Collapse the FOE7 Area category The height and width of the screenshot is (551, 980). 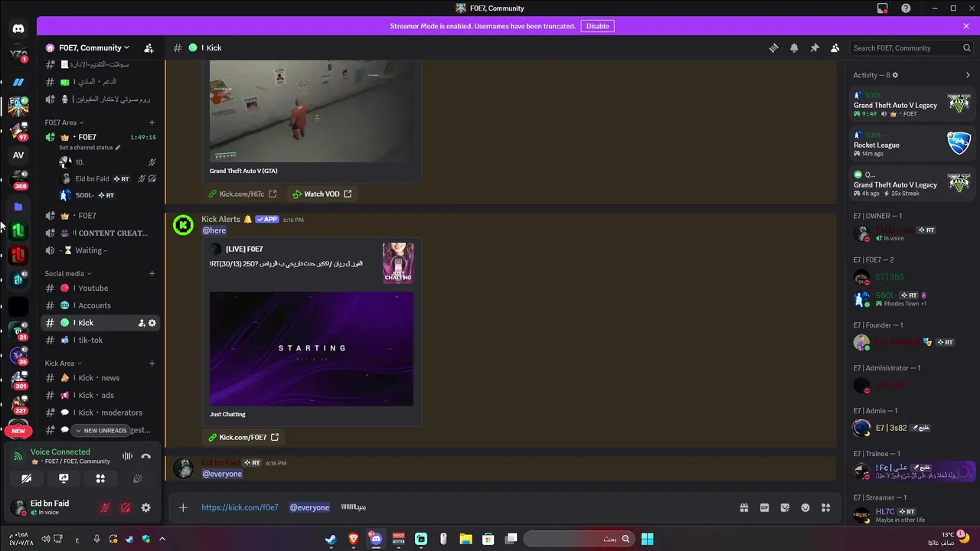coord(64,122)
